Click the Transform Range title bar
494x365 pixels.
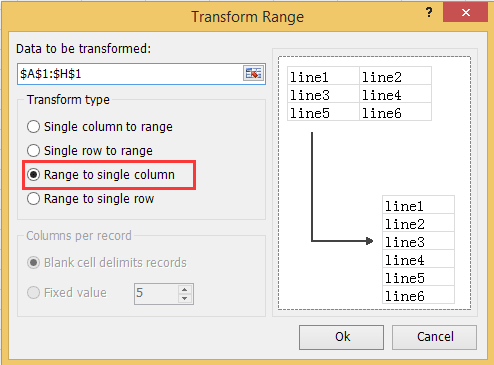[247, 17]
